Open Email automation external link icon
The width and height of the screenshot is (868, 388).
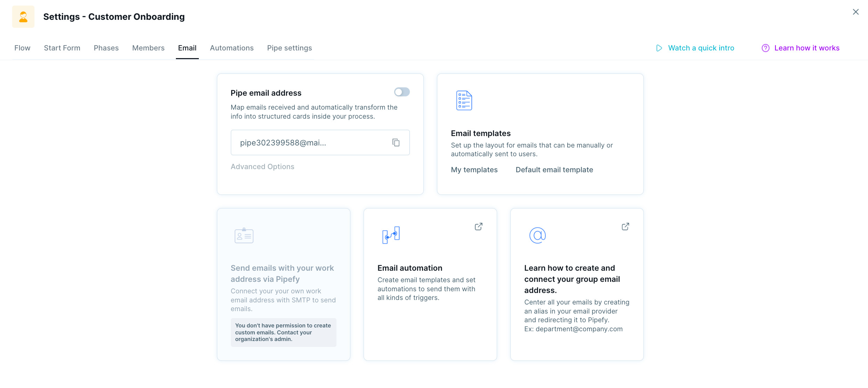coord(478,227)
